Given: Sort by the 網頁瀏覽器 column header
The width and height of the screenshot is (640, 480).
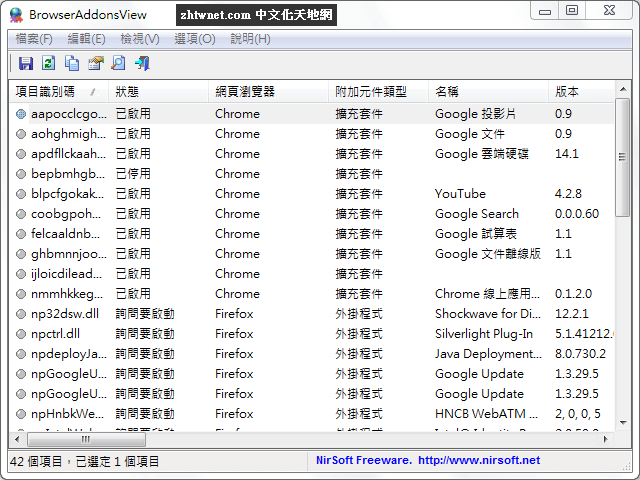Looking at the screenshot, I should click(268, 92).
